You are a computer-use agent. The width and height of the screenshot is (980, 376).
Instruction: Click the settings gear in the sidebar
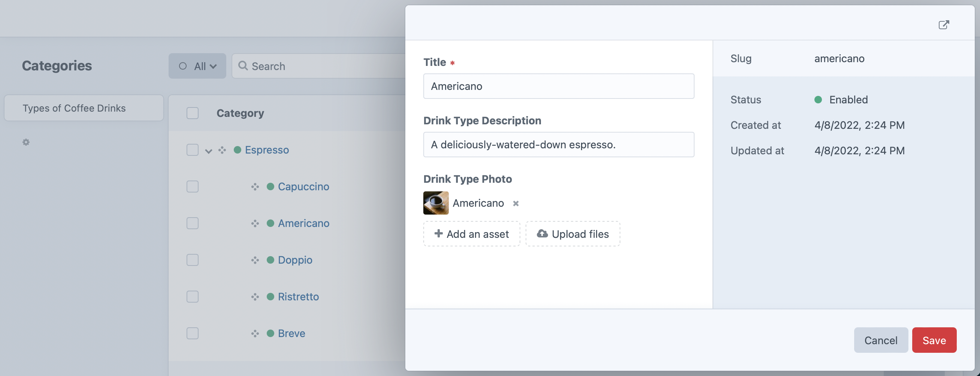(25, 142)
